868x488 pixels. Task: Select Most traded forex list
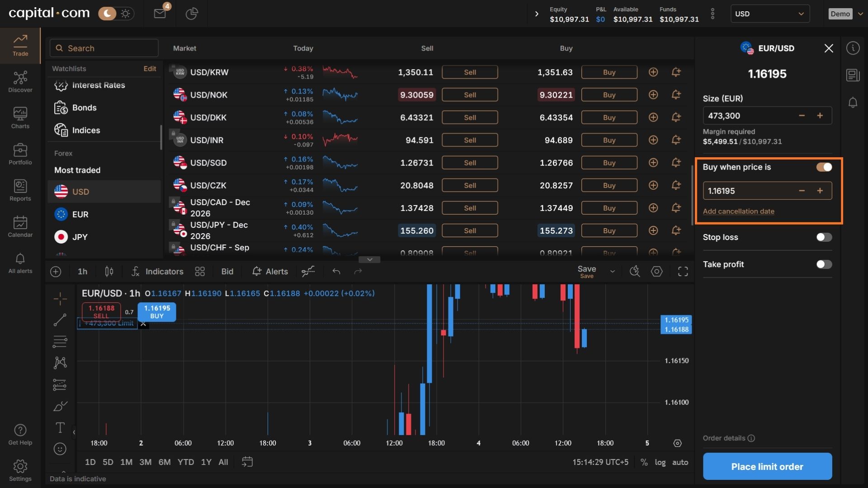[77, 170]
